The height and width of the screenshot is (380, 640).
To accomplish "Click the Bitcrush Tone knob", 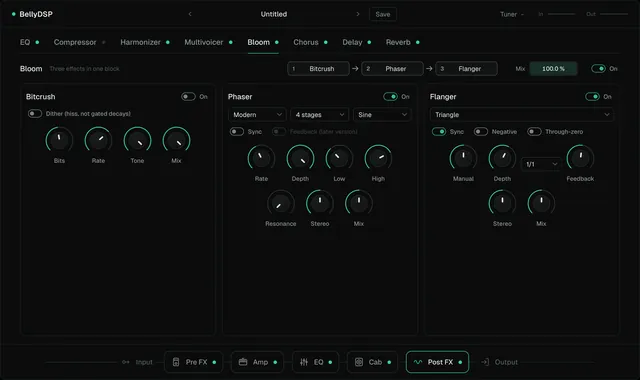I will (x=137, y=140).
